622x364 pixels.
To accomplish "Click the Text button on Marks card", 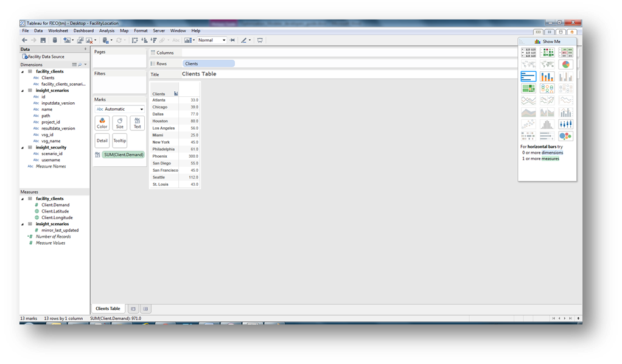I will (138, 123).
